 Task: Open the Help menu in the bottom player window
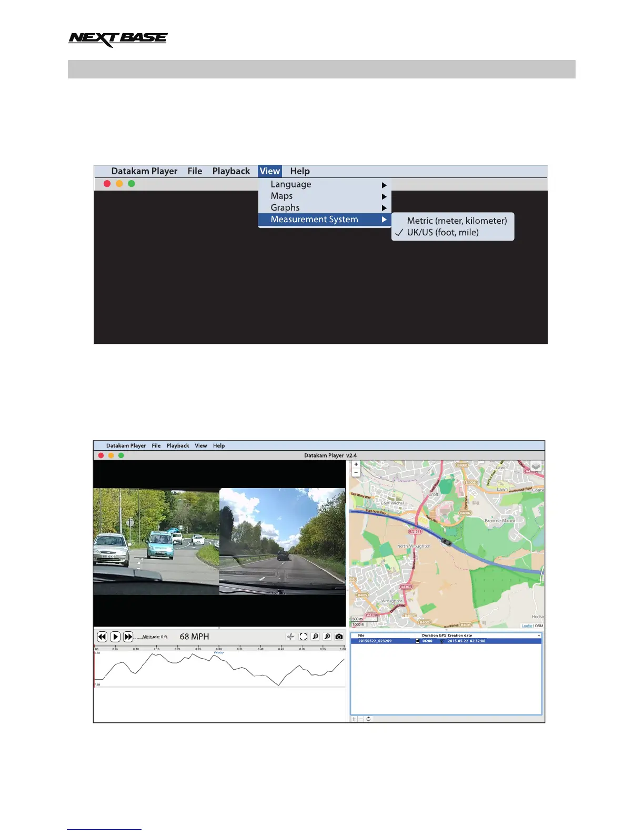click(219, 446)
